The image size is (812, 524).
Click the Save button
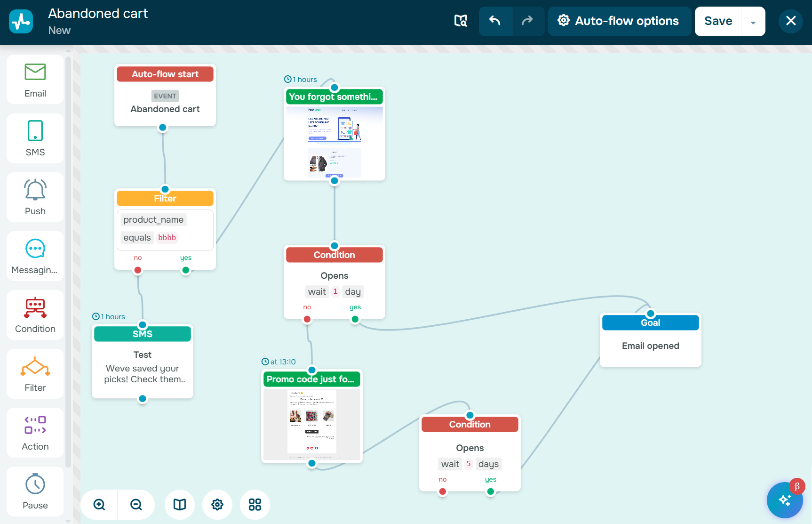pyautogui.click(x=718, y=21)
